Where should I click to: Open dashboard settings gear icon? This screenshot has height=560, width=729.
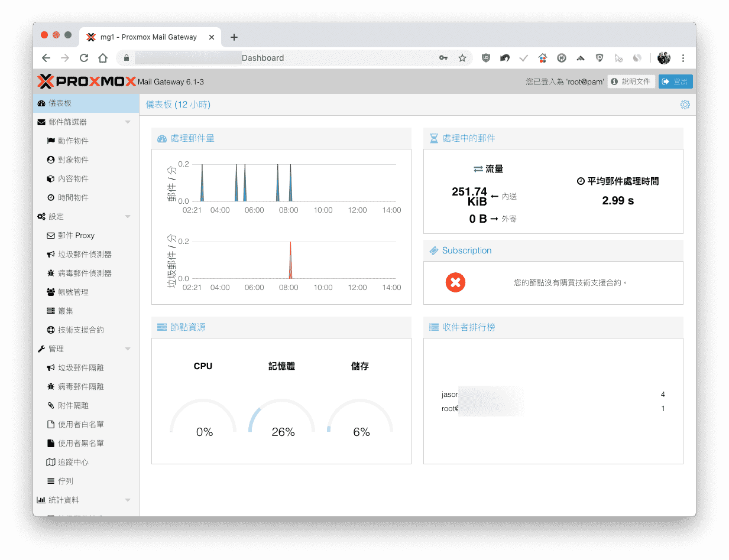tap(685, 105)
